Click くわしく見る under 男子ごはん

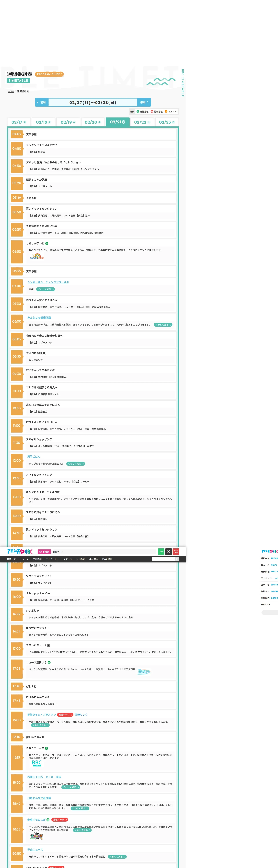click(x=76, y=464)
